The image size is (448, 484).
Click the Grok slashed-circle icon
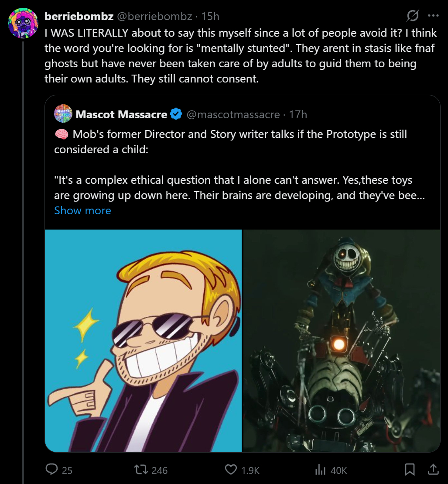[412, 16]
